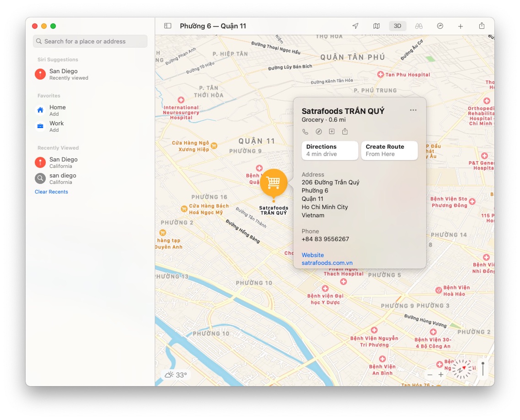Click the zoom out minus button

430,375
